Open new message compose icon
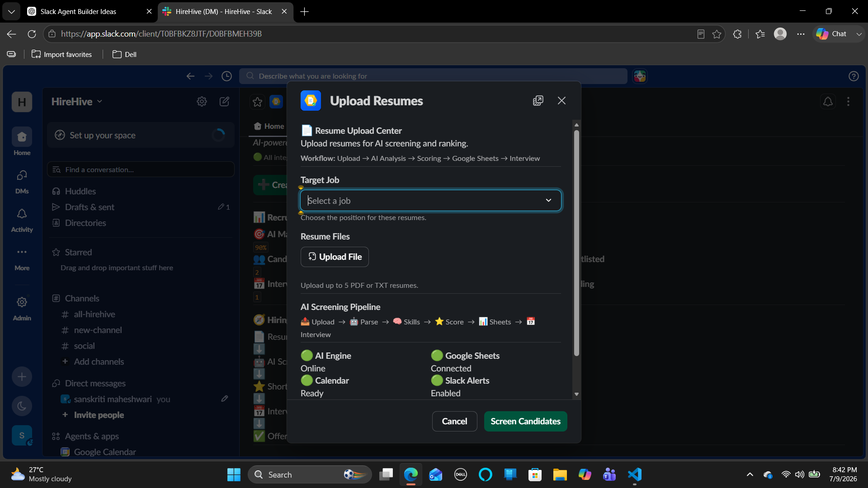868x488 pixels. (x=224, y=102)
